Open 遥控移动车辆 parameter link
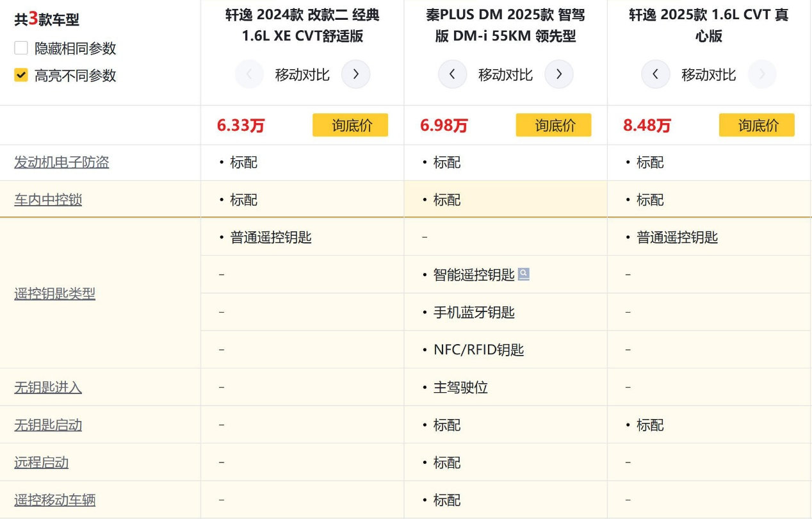 tap(54, 500)
